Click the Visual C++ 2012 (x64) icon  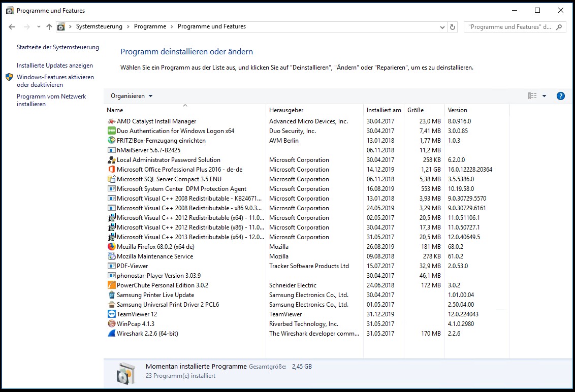111,218
